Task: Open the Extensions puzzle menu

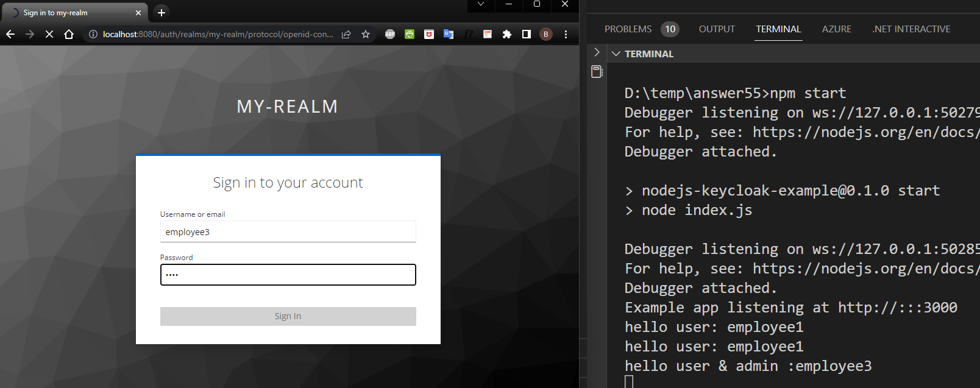Action: click(507, 34)
